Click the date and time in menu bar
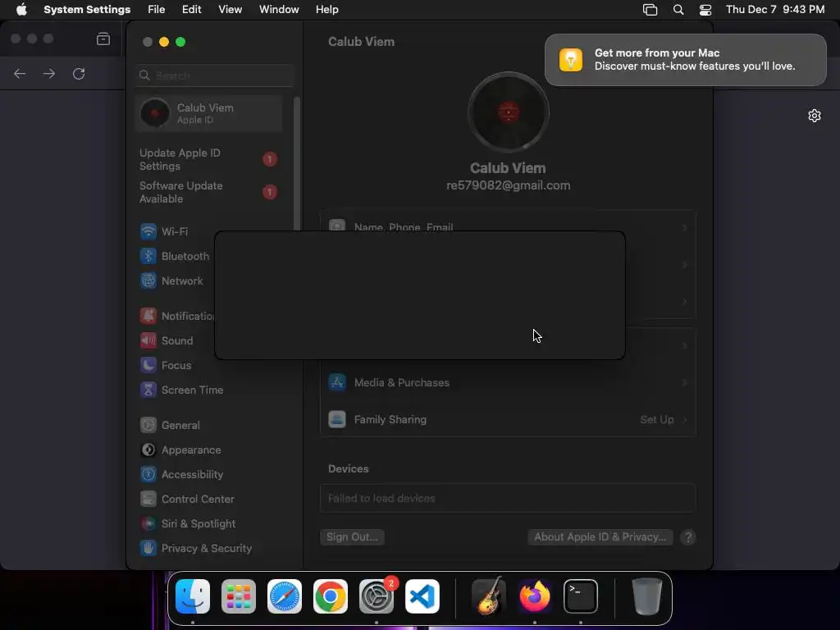The image size is (840, 630). pos(774,10)
